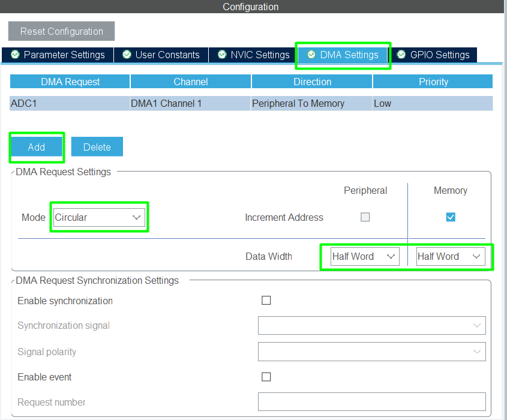Tick the Enable synchronization checkbox
Viewport: 507px width, 420px height.
266,301
